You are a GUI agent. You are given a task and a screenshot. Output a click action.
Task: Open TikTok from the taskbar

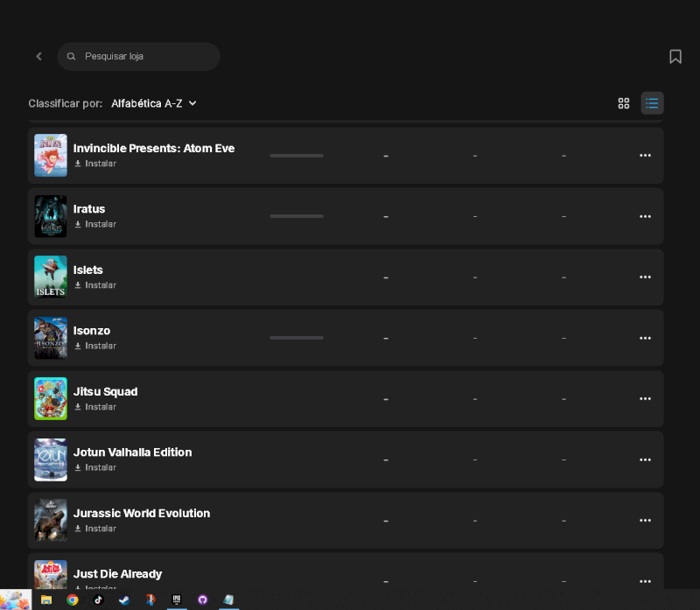tap(98, 599)
